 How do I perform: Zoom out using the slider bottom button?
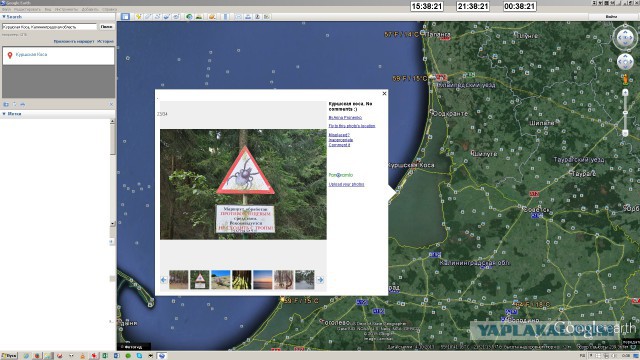(x=625, y=133)
